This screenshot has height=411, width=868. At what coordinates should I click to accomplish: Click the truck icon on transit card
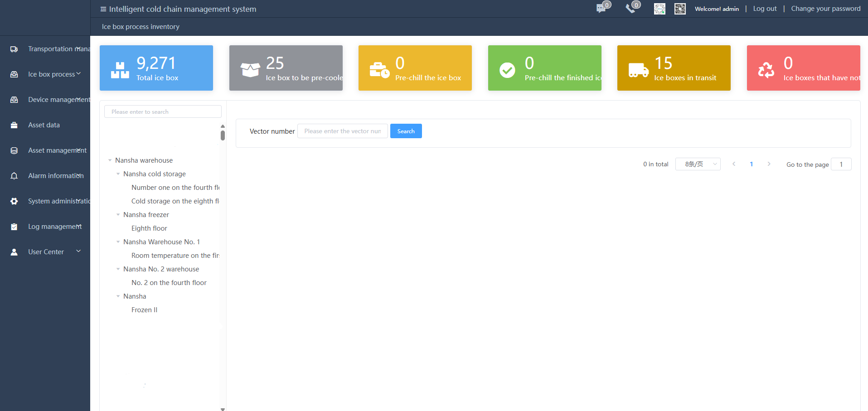(x=638, y=70)
